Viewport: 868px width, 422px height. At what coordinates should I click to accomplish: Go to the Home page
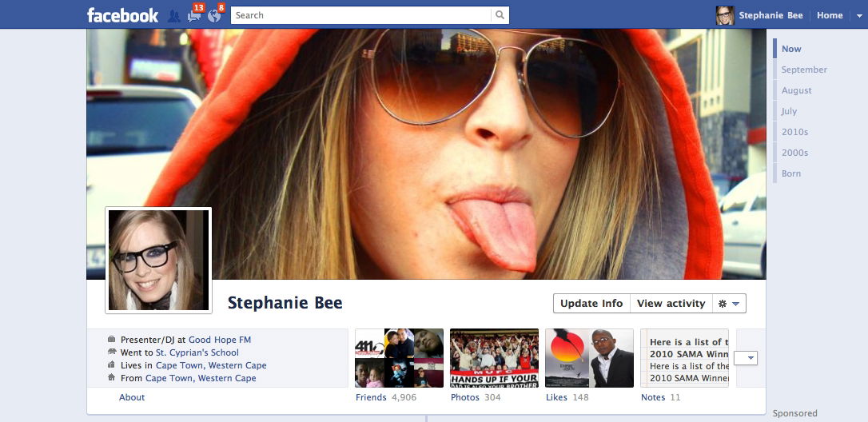pyautogui.click(x=830, y=15)
